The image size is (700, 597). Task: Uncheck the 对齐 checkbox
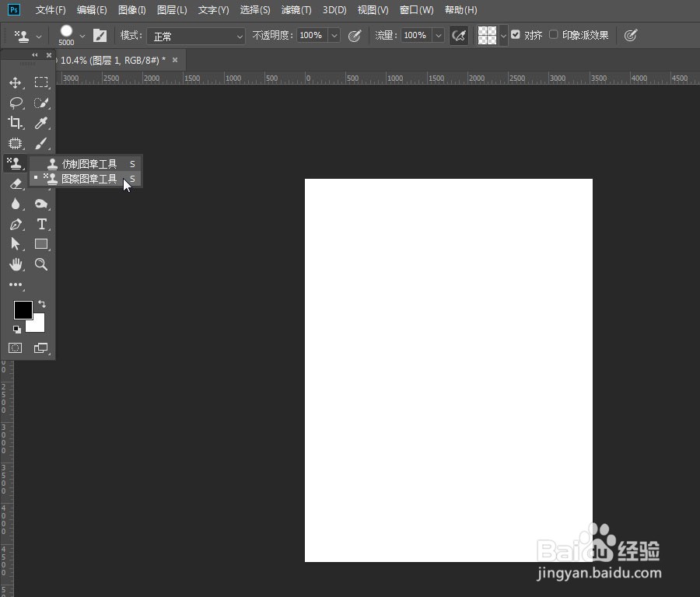(x=516, y=35)
